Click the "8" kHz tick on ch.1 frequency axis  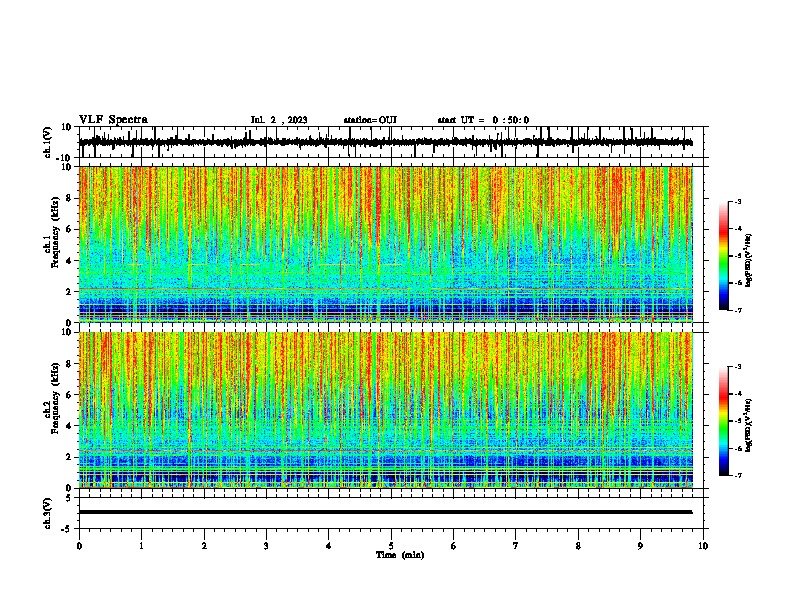click(x=69, y=198)
